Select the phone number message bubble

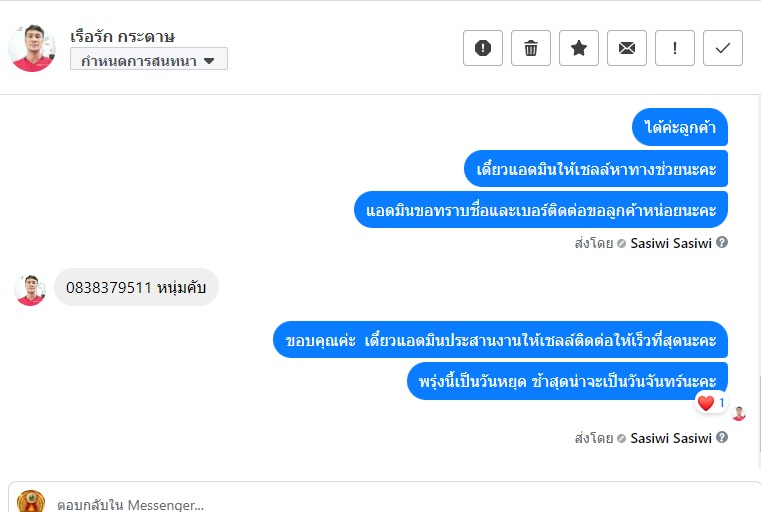coord(136,288)
